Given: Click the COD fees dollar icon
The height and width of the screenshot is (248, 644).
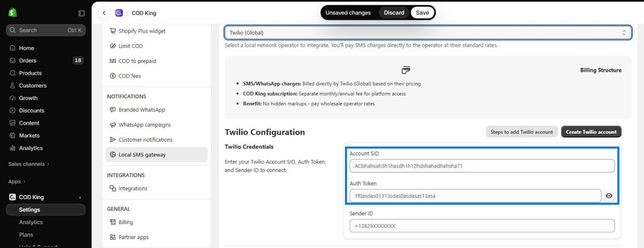Looking at the screenshot, I should click(x=113, y=76).
